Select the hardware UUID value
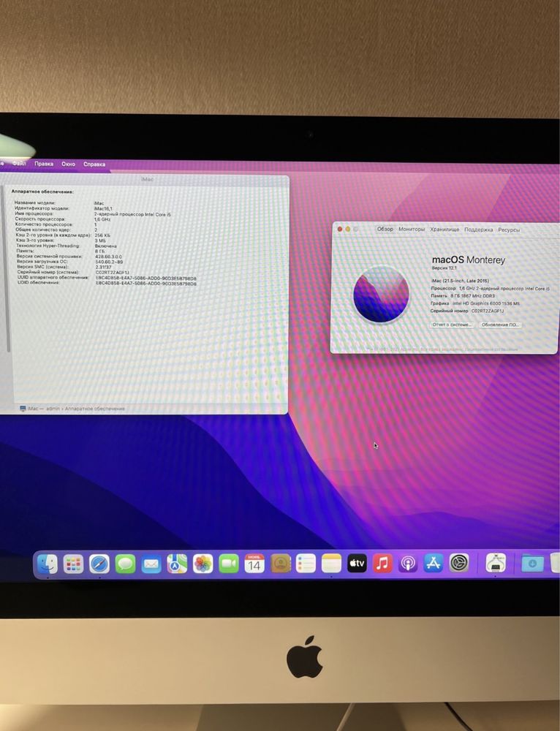 [x=146, y=278]
